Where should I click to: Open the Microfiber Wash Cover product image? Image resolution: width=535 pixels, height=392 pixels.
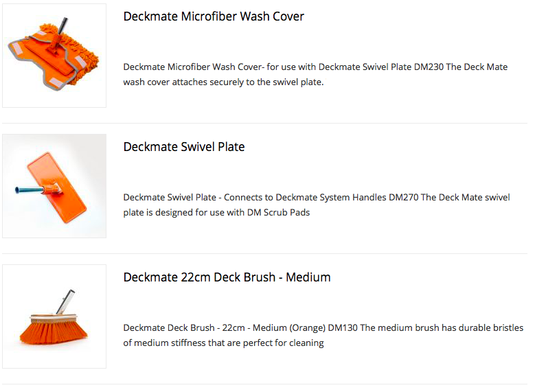click(54, 56)
